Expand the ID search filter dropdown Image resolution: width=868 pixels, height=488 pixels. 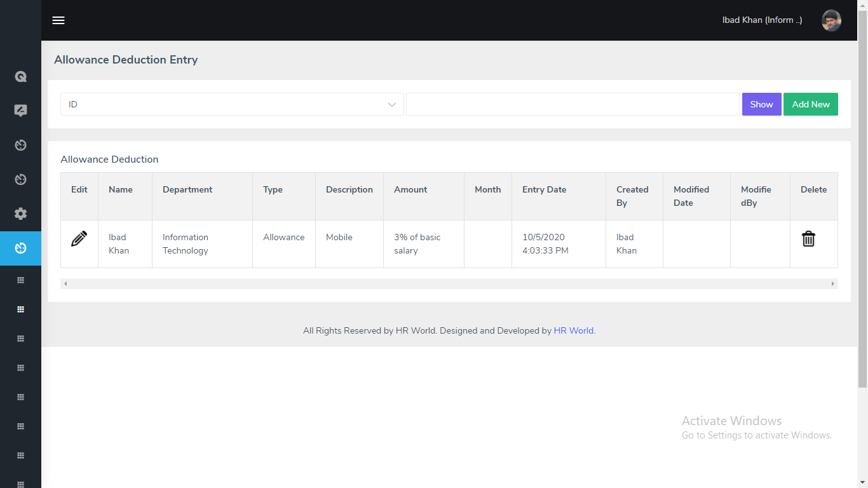(232, 104)
